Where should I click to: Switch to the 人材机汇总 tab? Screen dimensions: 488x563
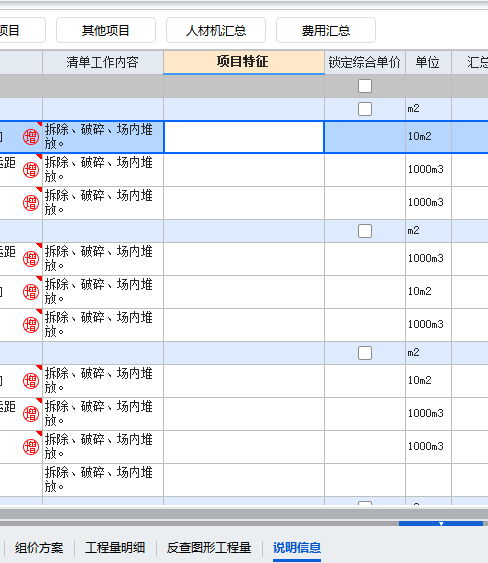pos(216,30)
